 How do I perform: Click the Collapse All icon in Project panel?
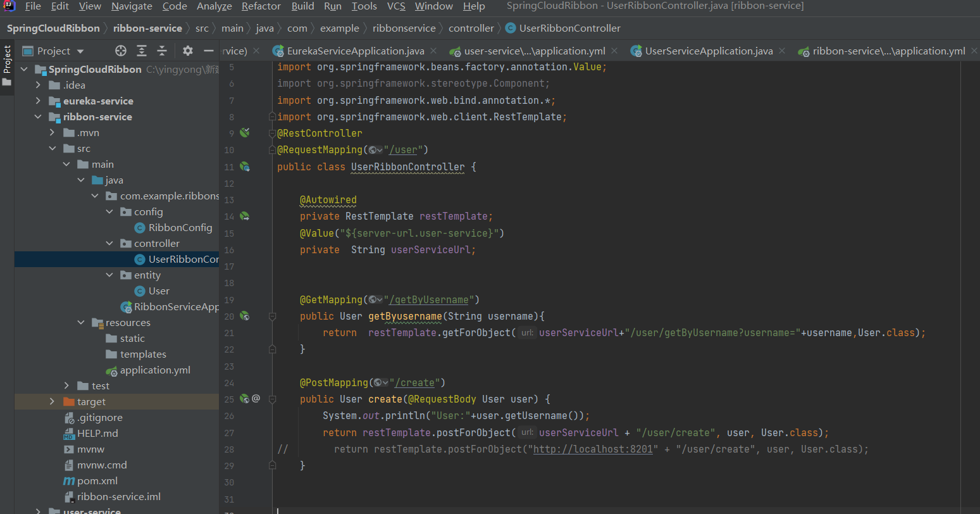(162, 51)
